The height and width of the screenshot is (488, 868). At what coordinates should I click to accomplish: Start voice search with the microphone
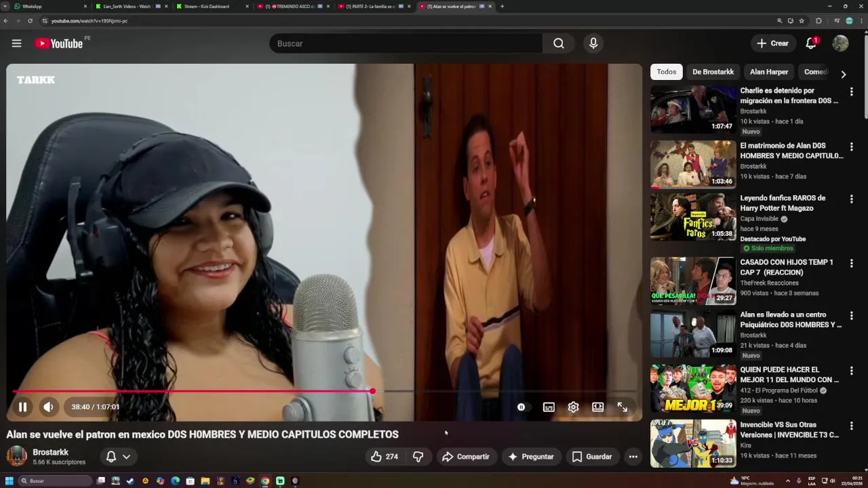593,43
